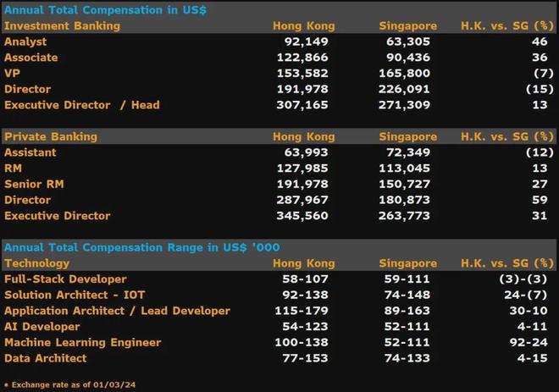Click the 'Data Architect' row label

tap(45, 358)
